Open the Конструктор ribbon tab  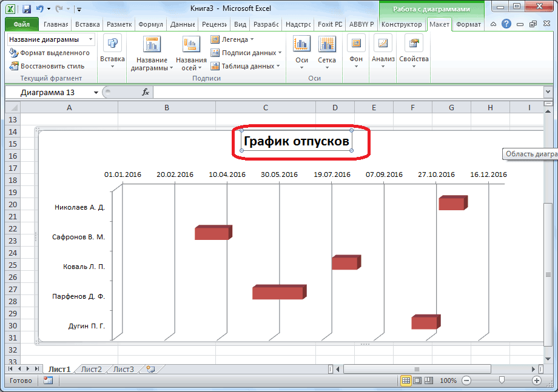tap(401, 24)
